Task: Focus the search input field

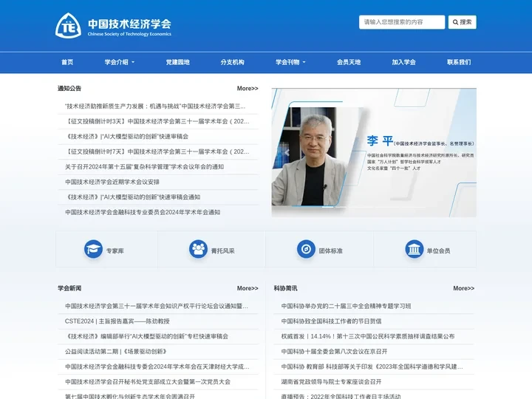Action: click(402, 22)
